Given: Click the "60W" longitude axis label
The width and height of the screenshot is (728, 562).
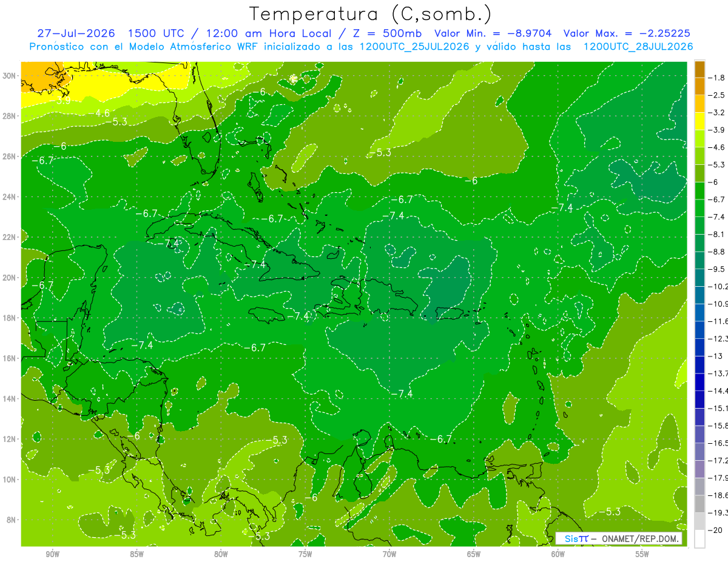Looking at the screenshot, I should pyautogui.click(x=558, y=554).
